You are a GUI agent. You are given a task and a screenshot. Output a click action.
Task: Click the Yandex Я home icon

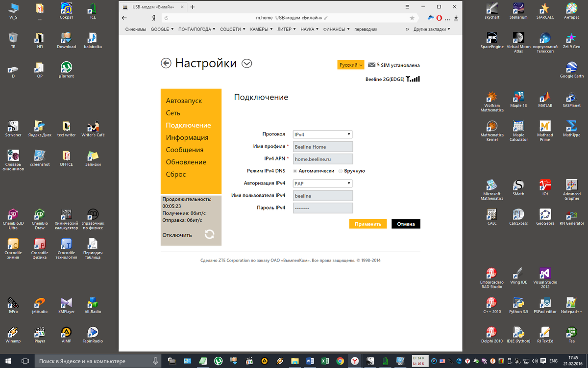click(154, 18)
